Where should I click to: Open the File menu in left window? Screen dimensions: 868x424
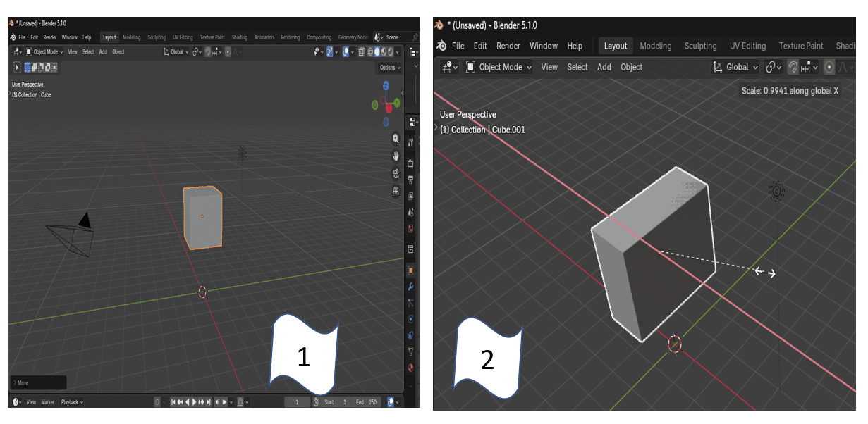[22, 37]
